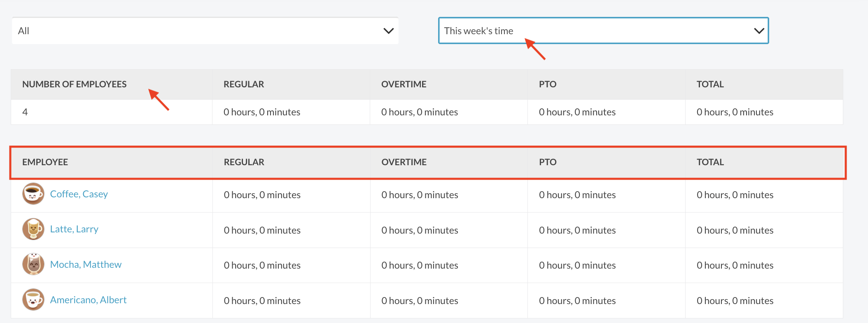This screenshot has width=868, height=323.
Task: Click chevron arrow on time period dropdown
Action: coord(758,31)
